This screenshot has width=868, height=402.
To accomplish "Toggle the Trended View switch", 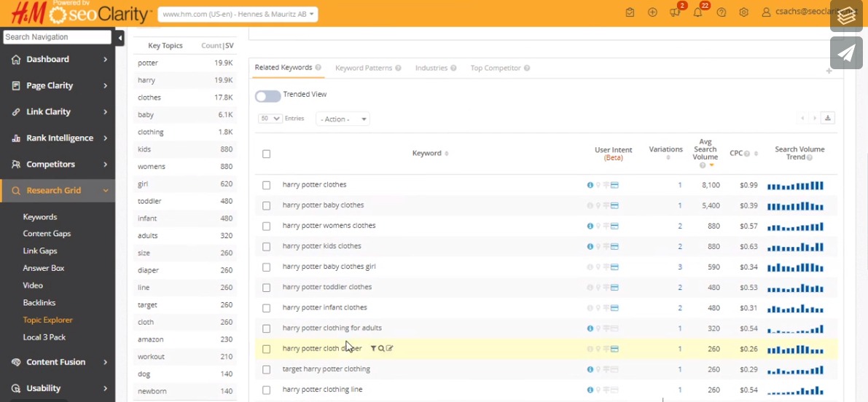I will click(x=268, y=96).
